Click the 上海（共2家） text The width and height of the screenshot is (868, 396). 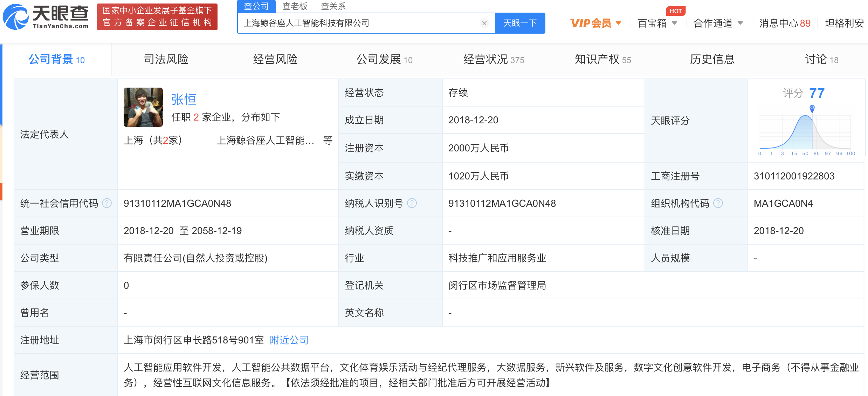point(153,141)
